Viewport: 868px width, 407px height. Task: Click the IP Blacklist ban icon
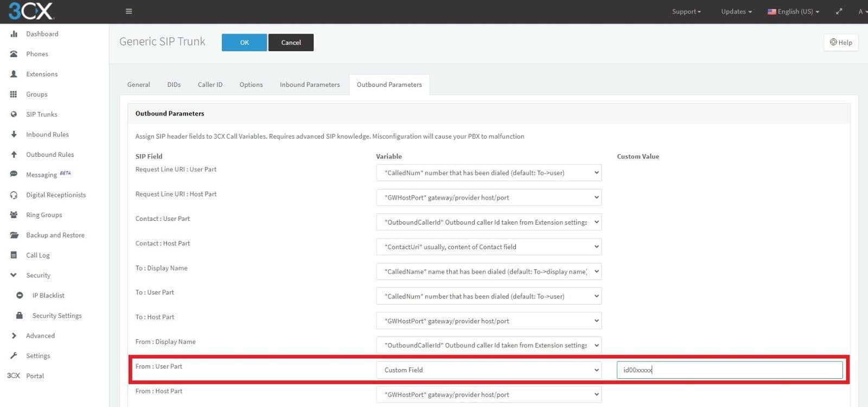click(x=20, y=295)
